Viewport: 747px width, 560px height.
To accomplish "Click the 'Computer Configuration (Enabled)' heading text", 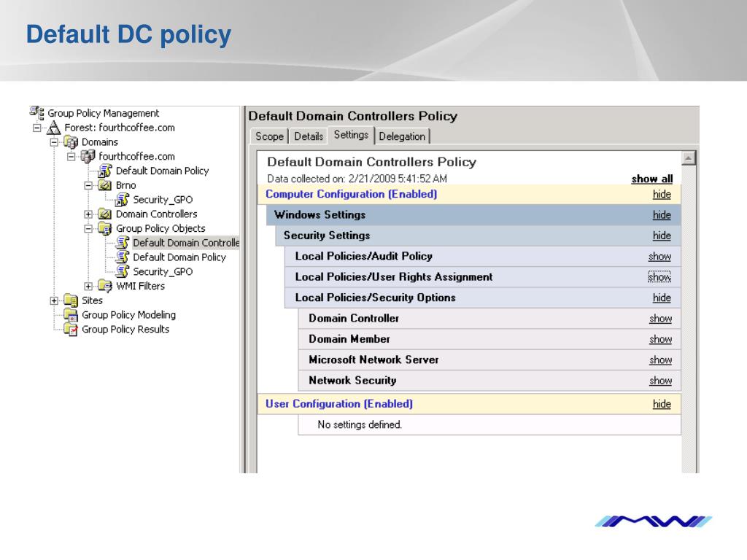I will point(351,194).
